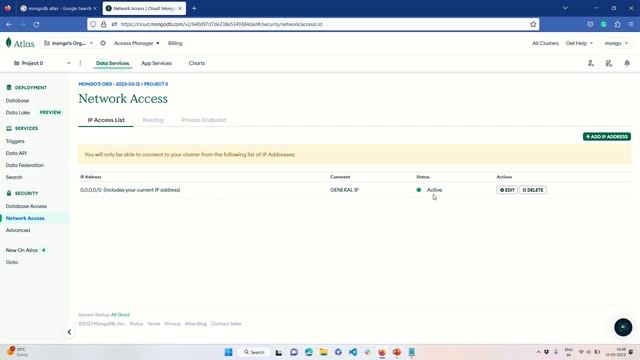This screenshot has width=640, height=360.
Task: Close the Google Search tab
Action: 95,8
